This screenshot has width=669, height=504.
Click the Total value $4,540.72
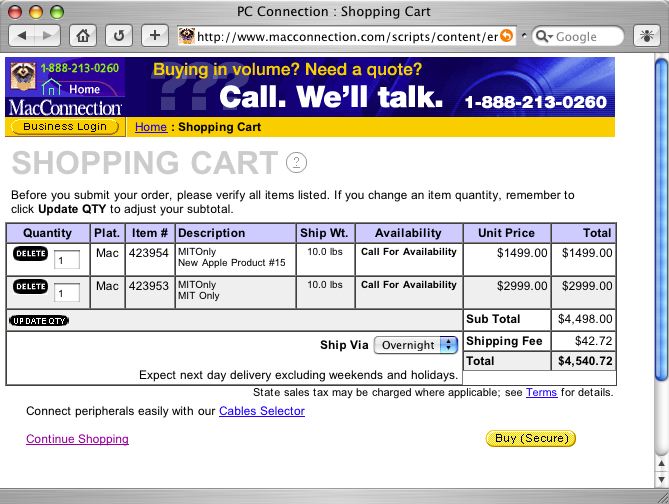(585, 361)
